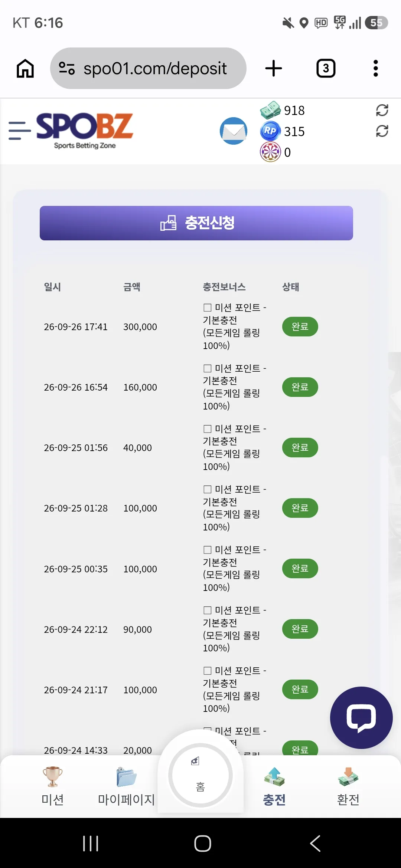Go to browser home page
This screenshot has width=401, height=868.
point(25,68)
